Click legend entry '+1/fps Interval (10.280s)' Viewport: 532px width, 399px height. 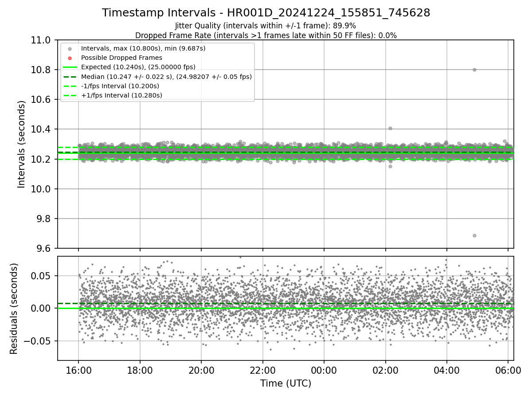tap(121, 95)
